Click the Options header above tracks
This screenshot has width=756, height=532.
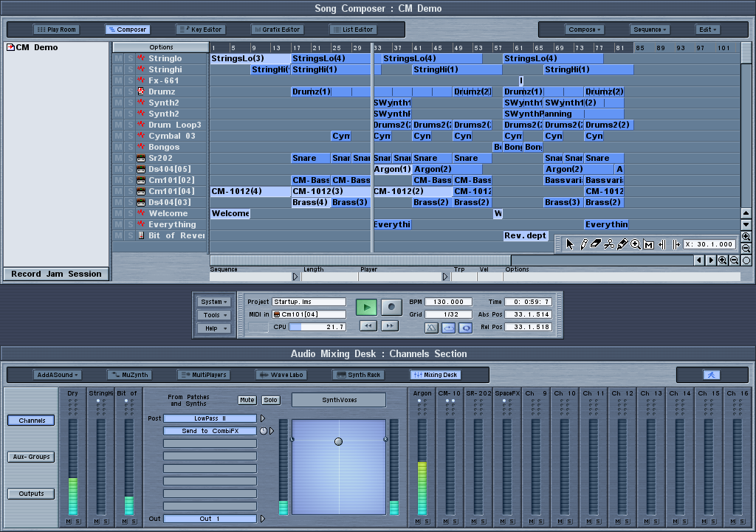[161, 47]
